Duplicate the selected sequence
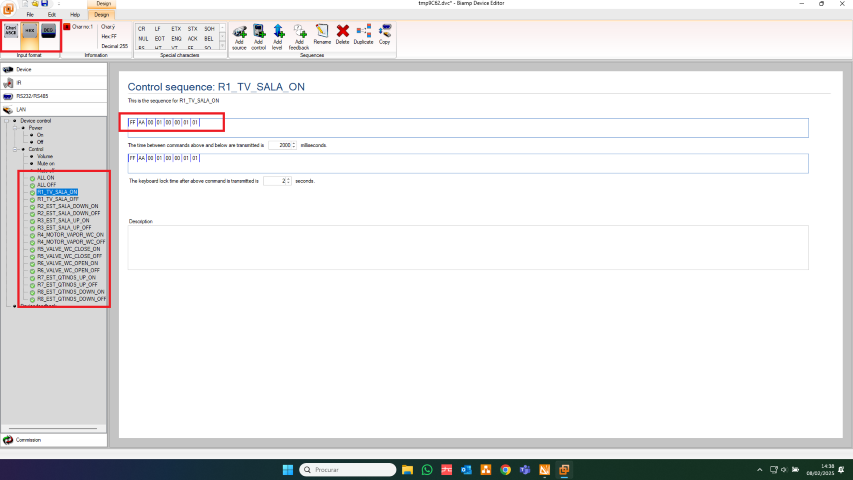Image resolution: width=853 pixels, height=480 pixels. [363, 35]
